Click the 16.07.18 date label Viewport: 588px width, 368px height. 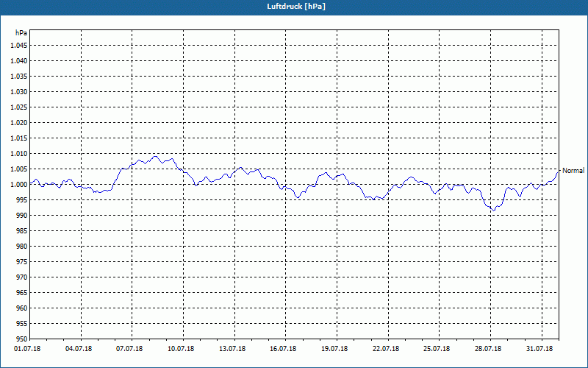(x=283, y=349)
